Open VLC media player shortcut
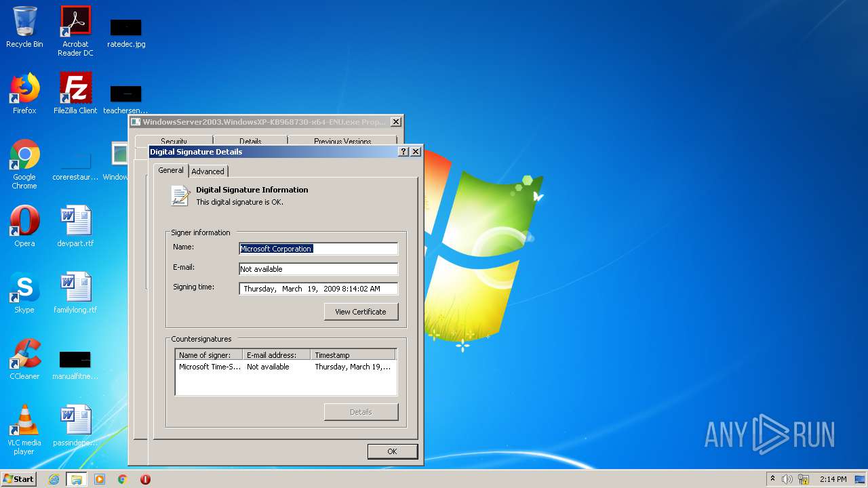The height and width of the screenshot is (488, 868). pyautogui.click(x=24, y=430)
